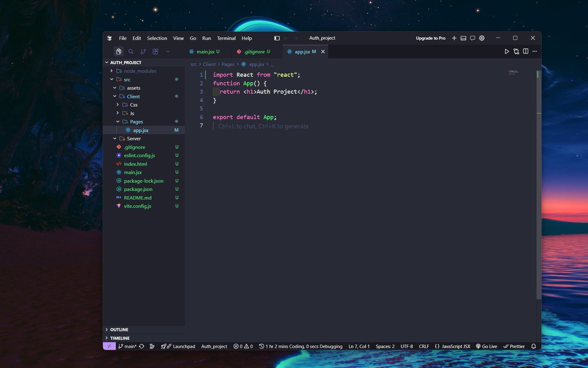Open eslint.config.js file

[x=144, y=156]
